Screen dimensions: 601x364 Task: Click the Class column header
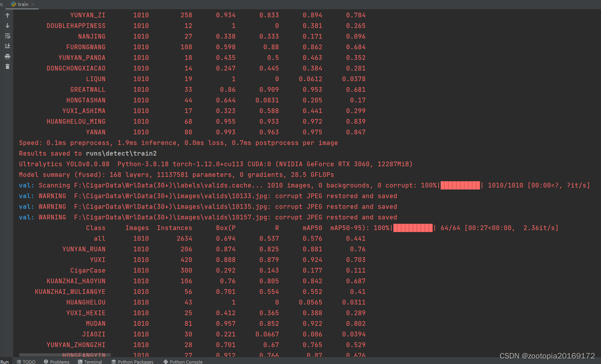[x=96, y=228]
